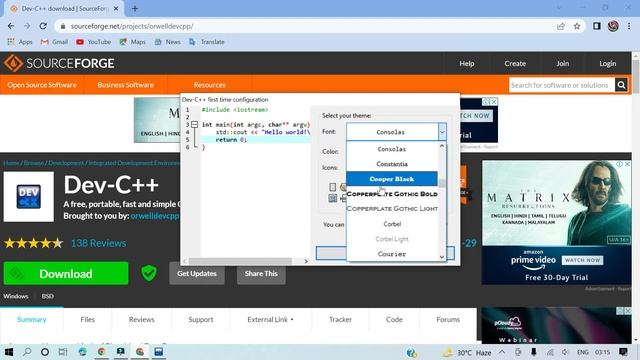The width and height of the screenshot is (640, 360).
Task: Open the Apps bookmark shortcut
Action: tap(20, 42)
